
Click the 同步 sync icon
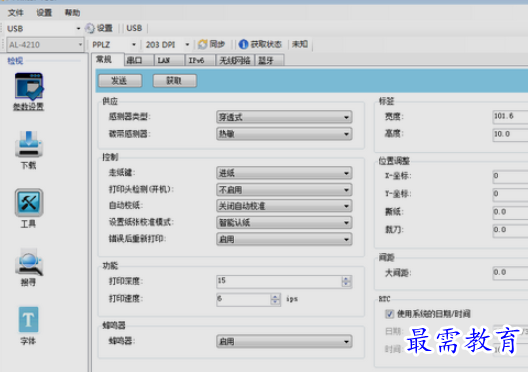(x=202, y=44)
